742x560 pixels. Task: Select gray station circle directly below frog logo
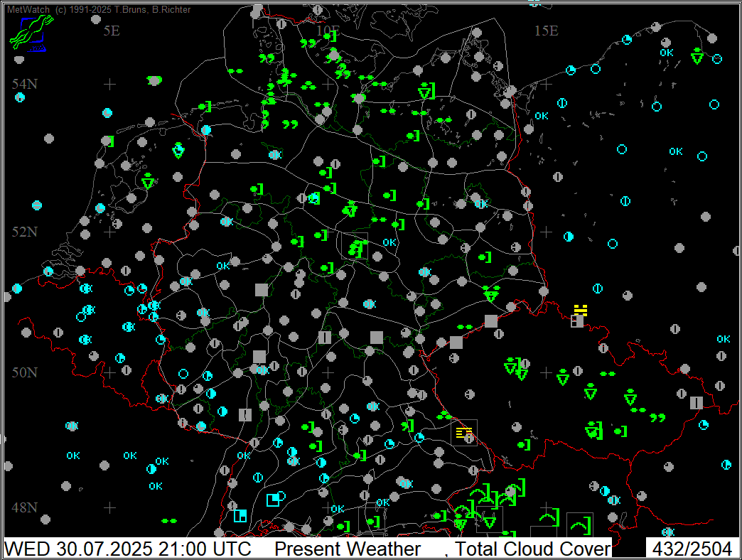[x=19, y=60]
